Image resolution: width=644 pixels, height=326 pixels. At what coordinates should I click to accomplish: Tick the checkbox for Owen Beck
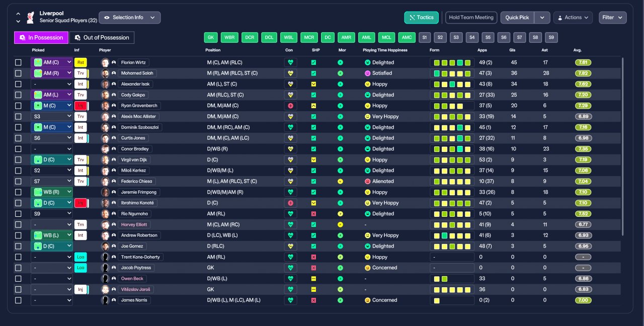coord(19,279)
